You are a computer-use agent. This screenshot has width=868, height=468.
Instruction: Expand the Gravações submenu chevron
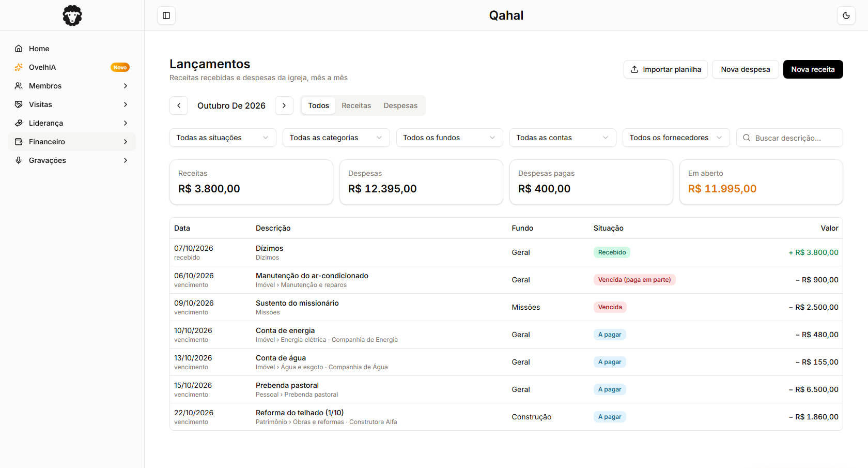126,160
